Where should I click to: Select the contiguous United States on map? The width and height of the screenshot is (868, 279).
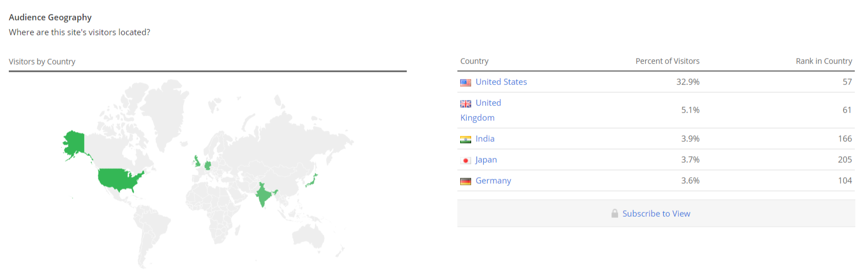(118, 179)
